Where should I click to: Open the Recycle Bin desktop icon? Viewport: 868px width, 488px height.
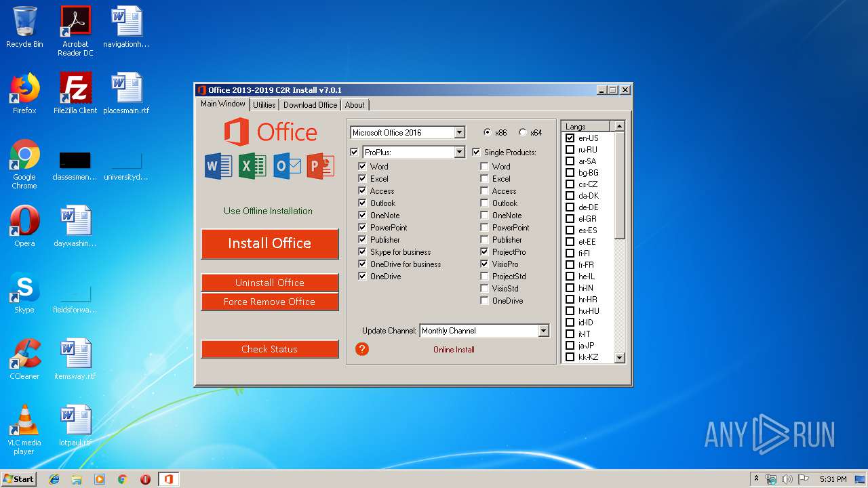24,28
